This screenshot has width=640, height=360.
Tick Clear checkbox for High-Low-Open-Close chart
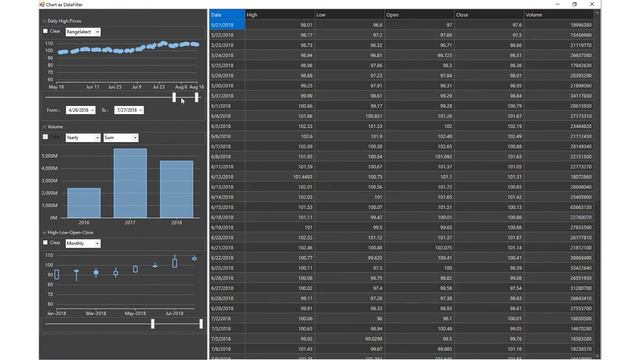pos(45,242)
